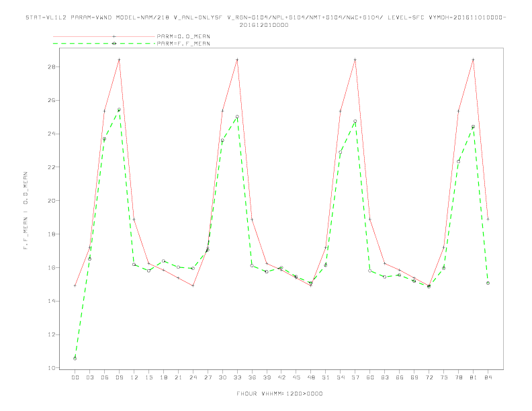Click x-axis tick label 48
This screenshot has width=532, height=411.
[311, 377]
